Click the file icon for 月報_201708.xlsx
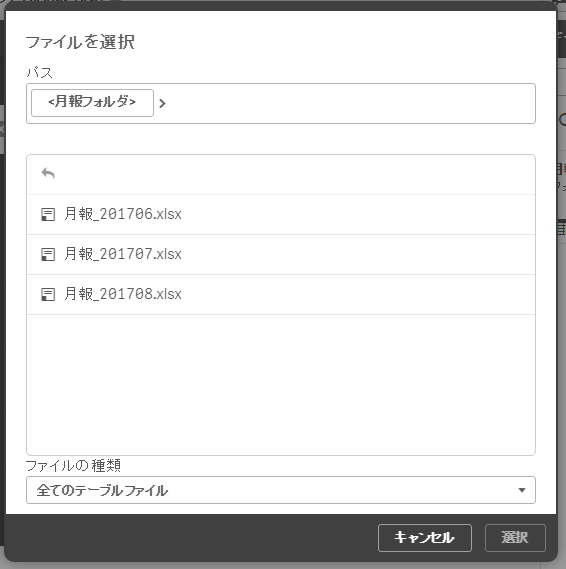 [48, 294]
